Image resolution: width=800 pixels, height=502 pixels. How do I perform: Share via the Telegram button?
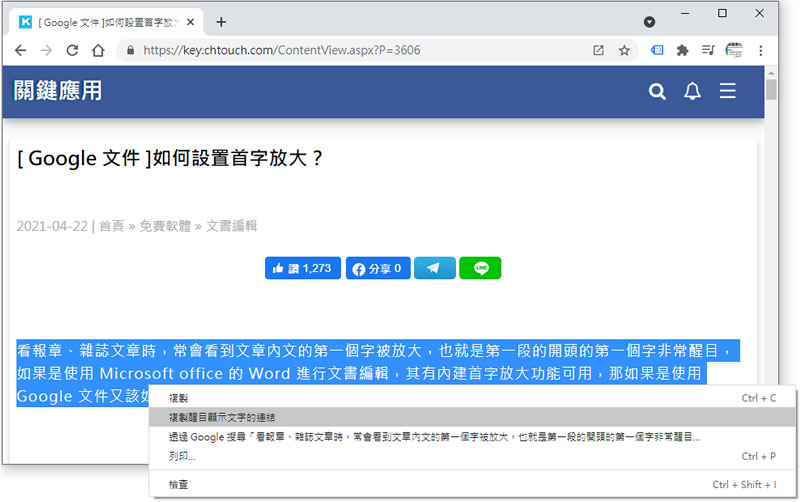(x=435, y=268)
